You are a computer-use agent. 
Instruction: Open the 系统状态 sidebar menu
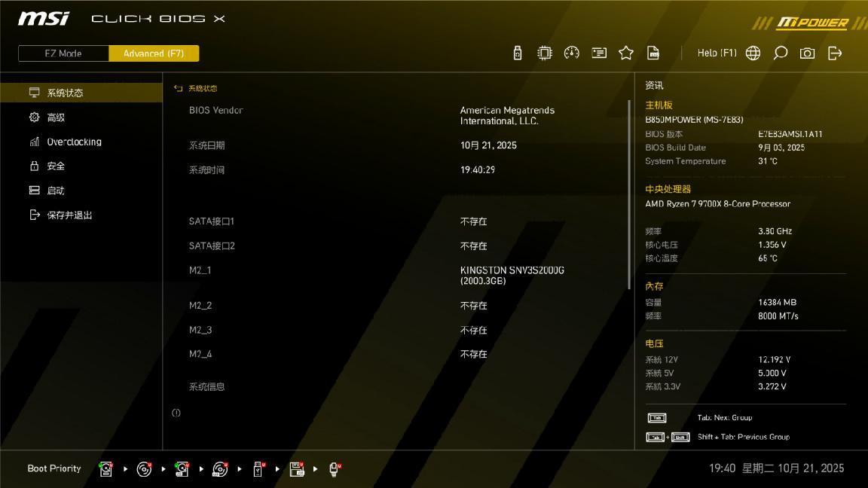(x=81, y=93)
